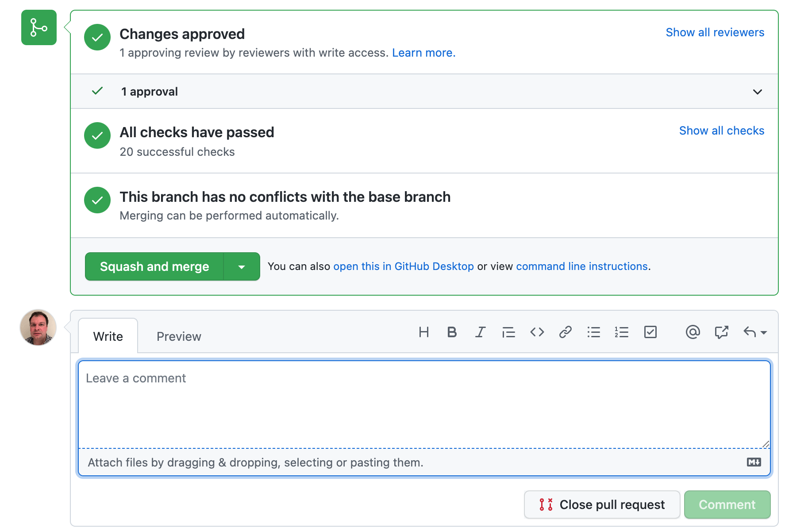Select the Write tab

pos(108,336)
